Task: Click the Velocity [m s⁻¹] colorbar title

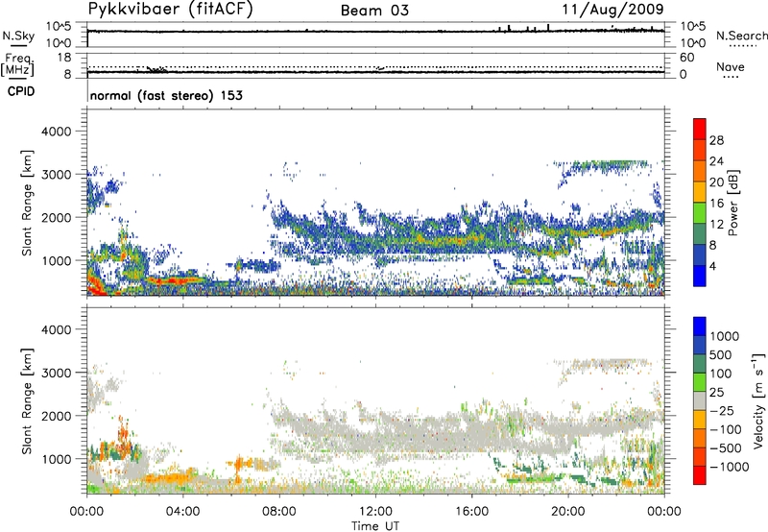Action: pyautogui.click(x=758, y=400)
